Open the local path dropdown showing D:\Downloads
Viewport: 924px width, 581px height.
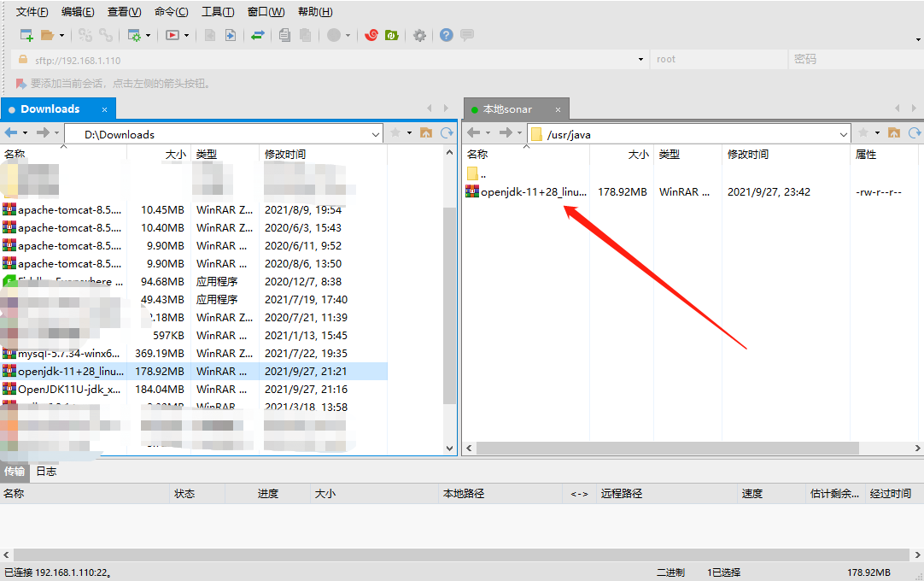point(375,132)
